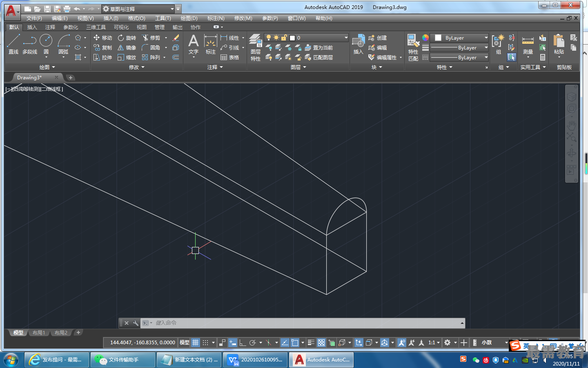Image resolution: width=588 pixels, height=368 pixels.
Task: Click the 线性 linear dimension button
Action: tap(230, 38)
